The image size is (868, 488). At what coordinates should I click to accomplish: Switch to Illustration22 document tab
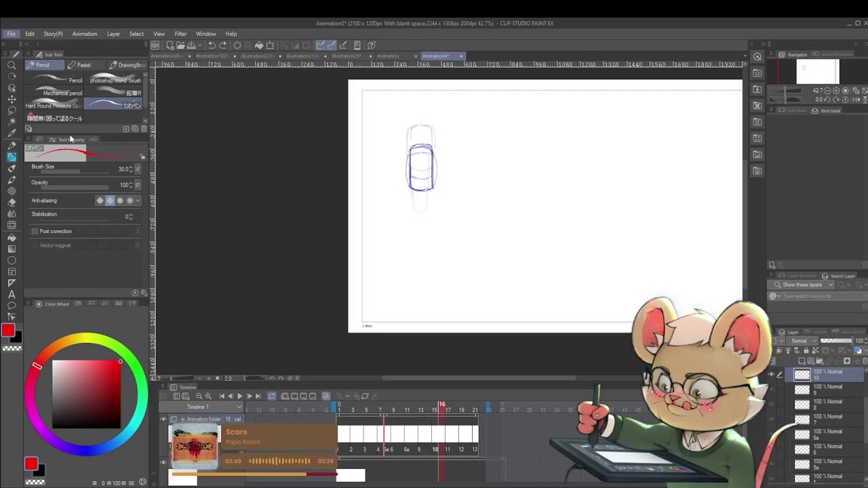(x=257, y=56)
